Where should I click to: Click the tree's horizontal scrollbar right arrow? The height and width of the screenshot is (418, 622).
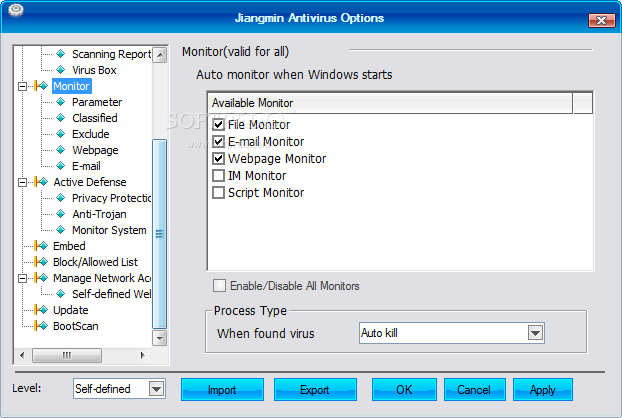click(x=143, y=355)
